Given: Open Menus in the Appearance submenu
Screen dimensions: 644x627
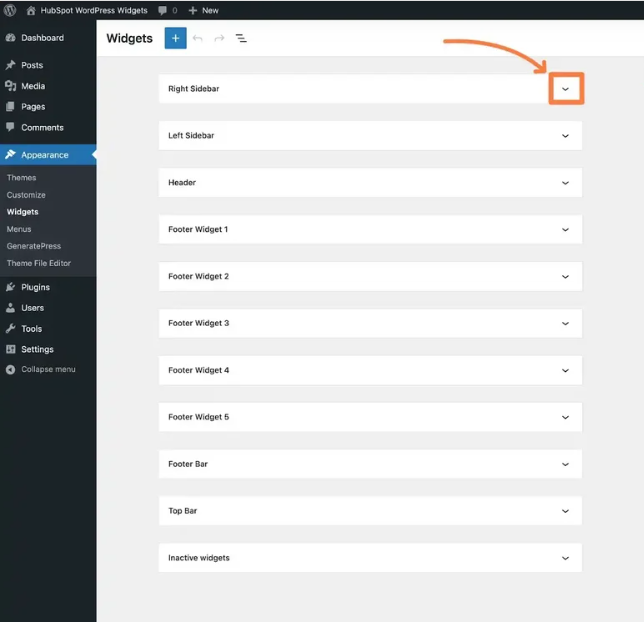Looking at the screenshot, I should (19, 229).
